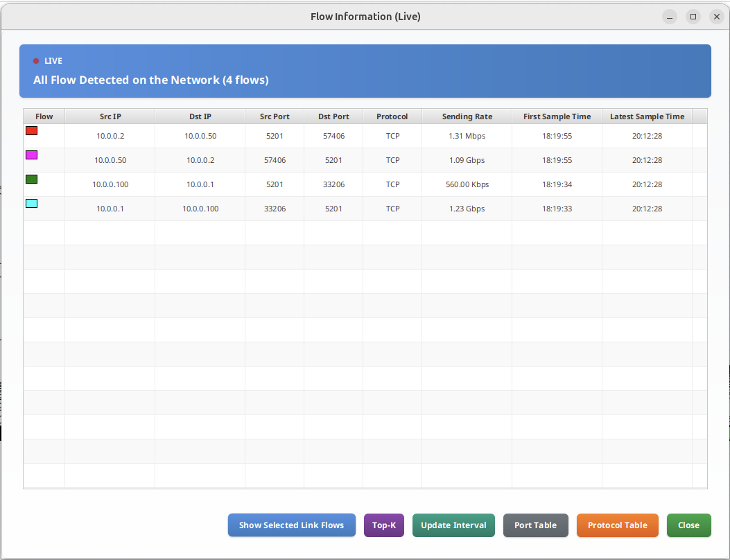
Task: Click the dark green flow color swatch
Action: pos(32,180)
